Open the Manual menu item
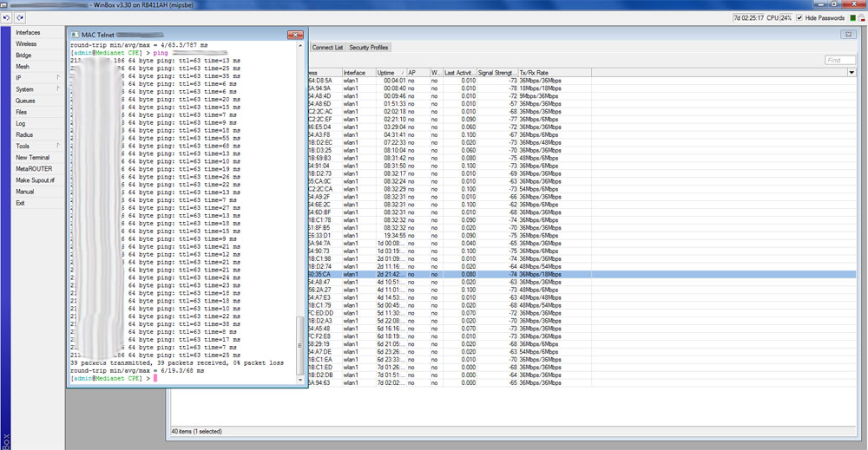 coord(25,192)
